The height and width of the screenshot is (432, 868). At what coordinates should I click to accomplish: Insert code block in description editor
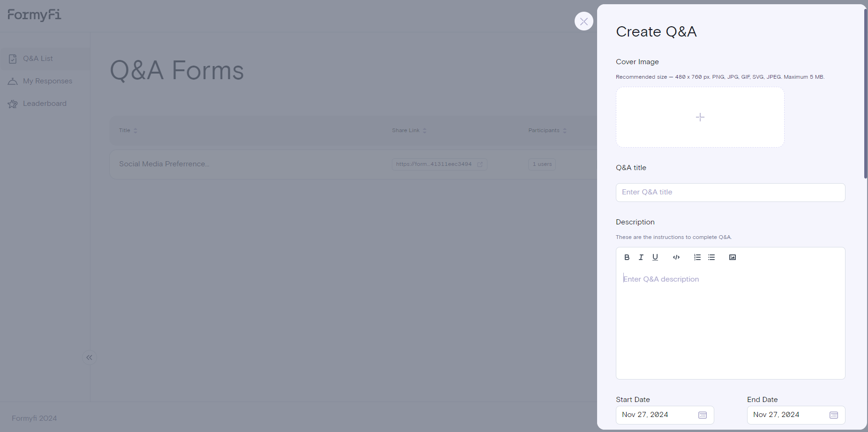676,257
